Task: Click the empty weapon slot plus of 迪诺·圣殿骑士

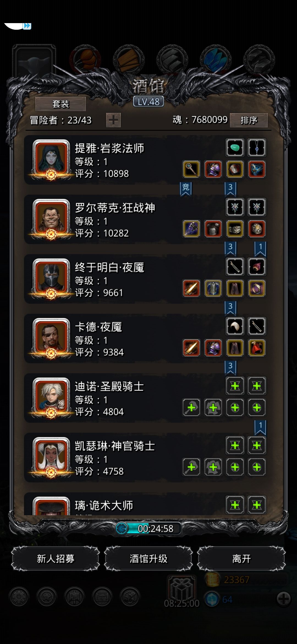Action: coord(191,407)
